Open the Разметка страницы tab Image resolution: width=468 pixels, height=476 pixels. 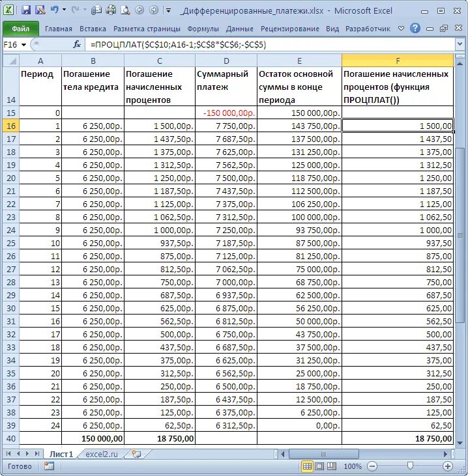click(x=147, y=29)
